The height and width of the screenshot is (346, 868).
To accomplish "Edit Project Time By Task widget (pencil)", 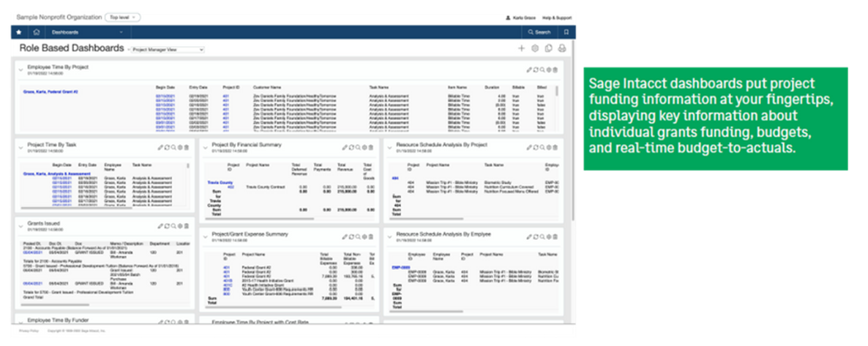I will 160,147.
